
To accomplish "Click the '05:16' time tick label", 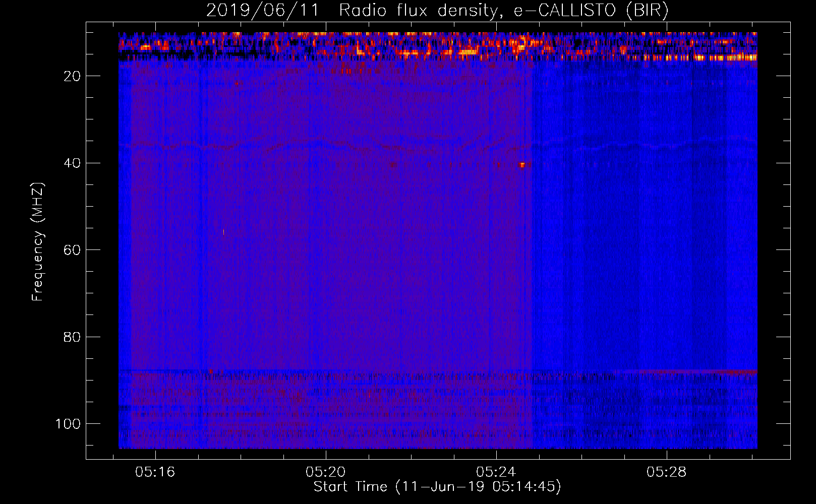I will pyautogui.click(x=155, y=472).
